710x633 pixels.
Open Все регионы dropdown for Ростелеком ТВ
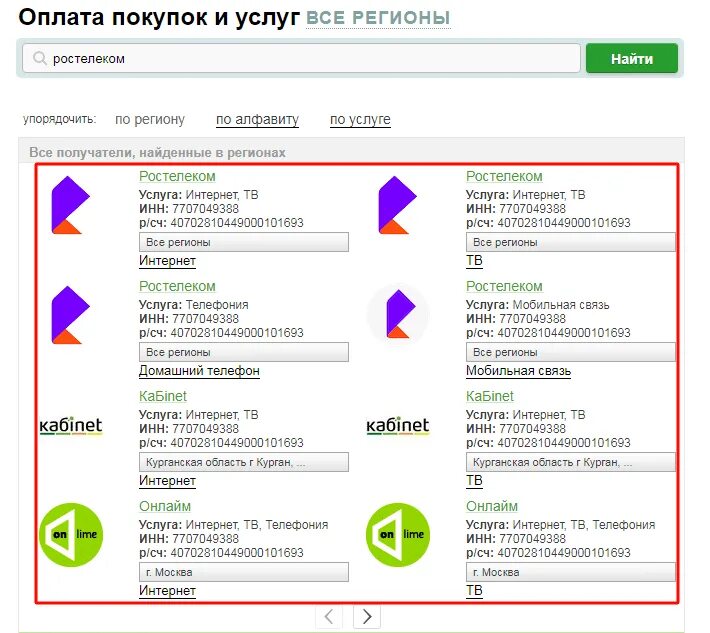click(571, 242)
